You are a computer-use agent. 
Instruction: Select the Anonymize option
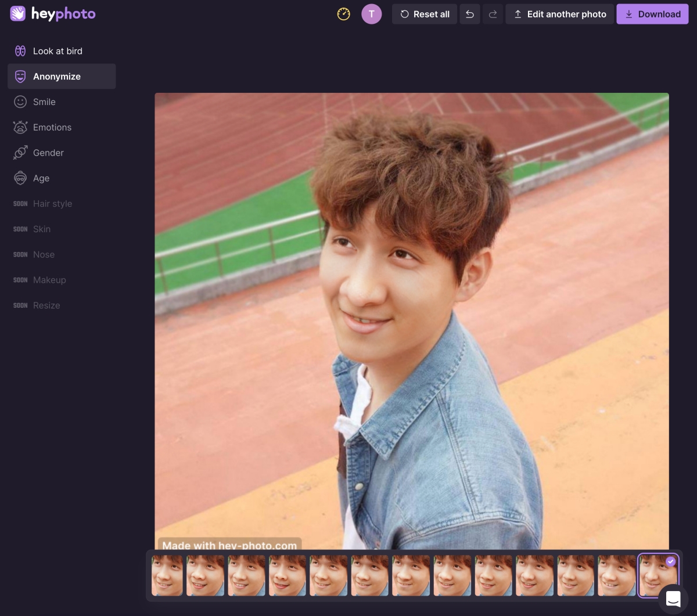(62, 76)
